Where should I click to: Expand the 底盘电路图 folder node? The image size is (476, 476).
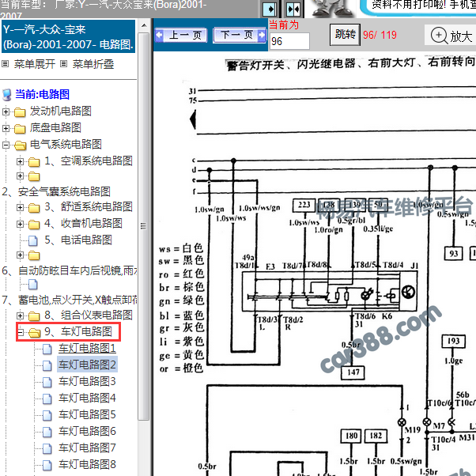[x=6, y=128]
